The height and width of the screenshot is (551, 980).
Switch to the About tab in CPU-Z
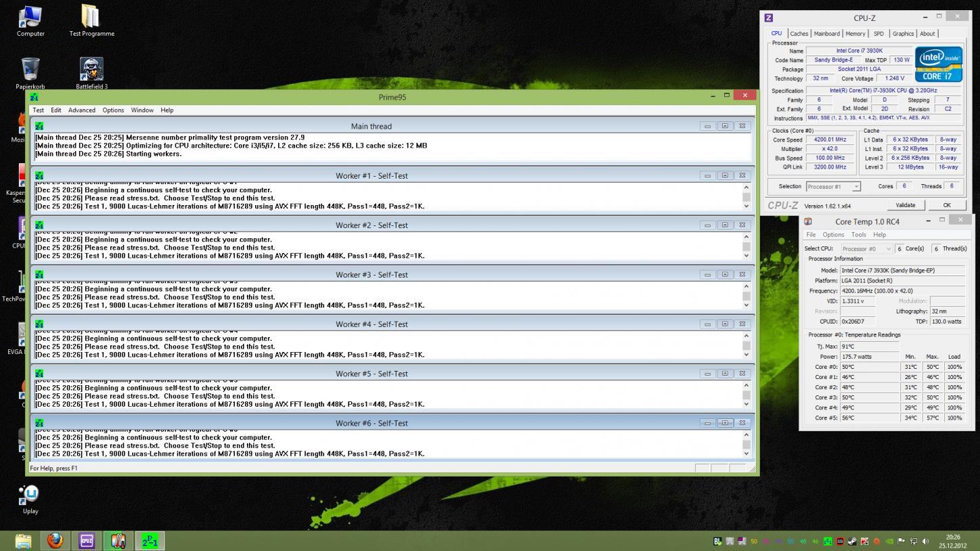pos(927,34)
